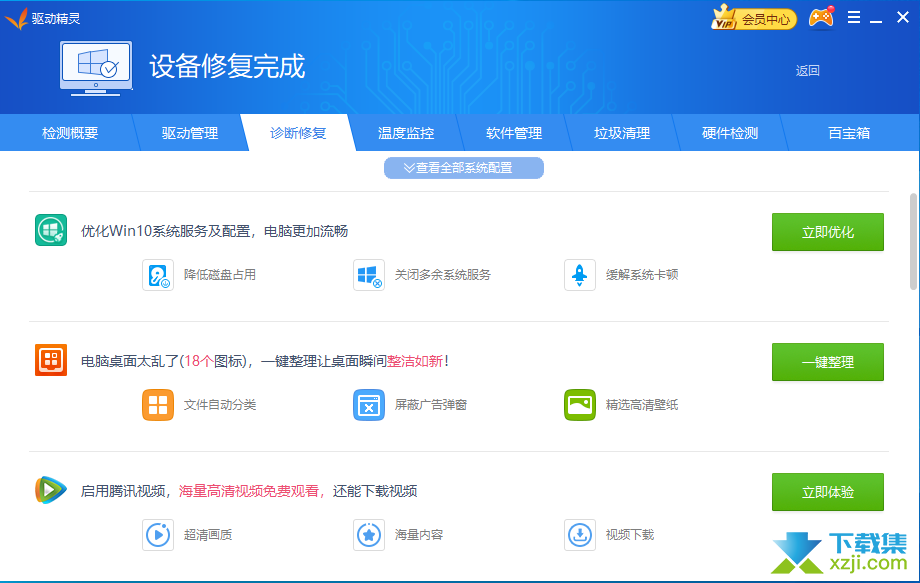Select the 诊断修复 tab
Viewport: 920px width, 583px height.
[297, 133]
